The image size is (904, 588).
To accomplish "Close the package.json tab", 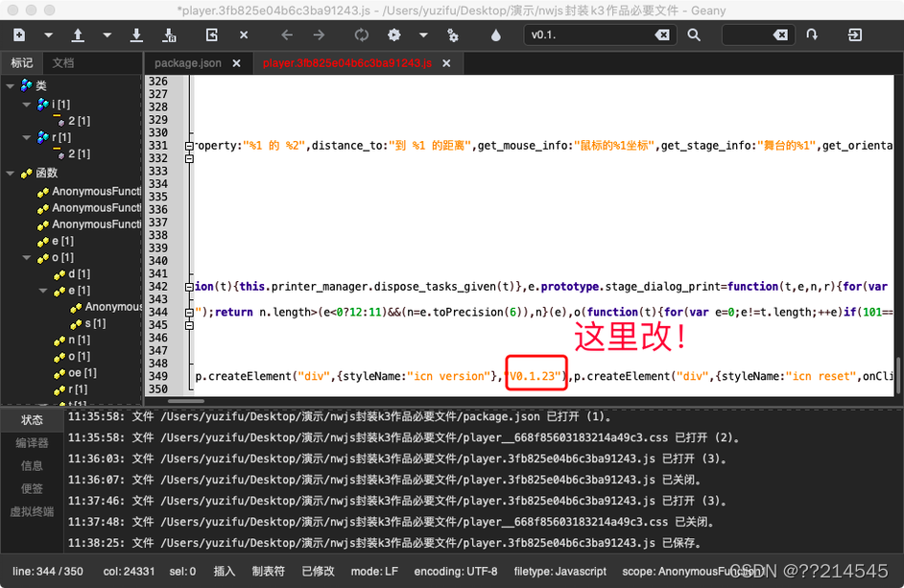I will coord(236,63).
